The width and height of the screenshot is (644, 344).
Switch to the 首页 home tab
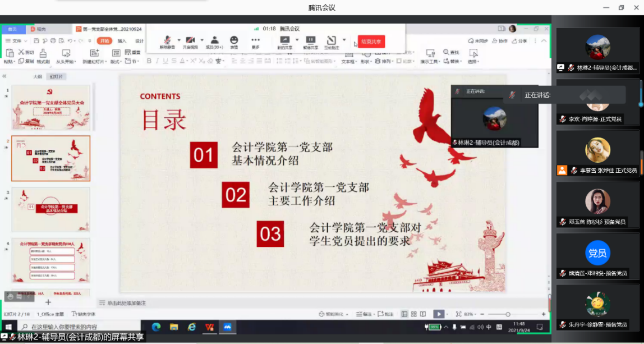[x=13, y=29]
